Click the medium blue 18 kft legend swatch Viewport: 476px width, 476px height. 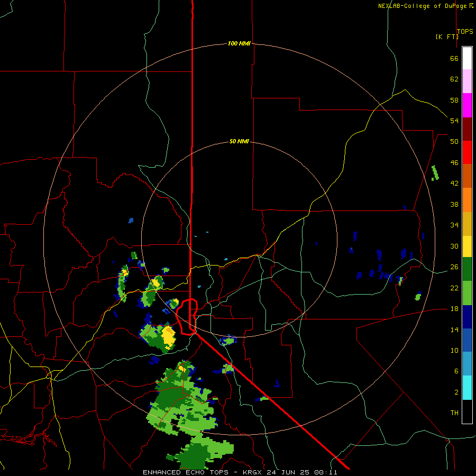pyautogui.click(x=467, y=340)
